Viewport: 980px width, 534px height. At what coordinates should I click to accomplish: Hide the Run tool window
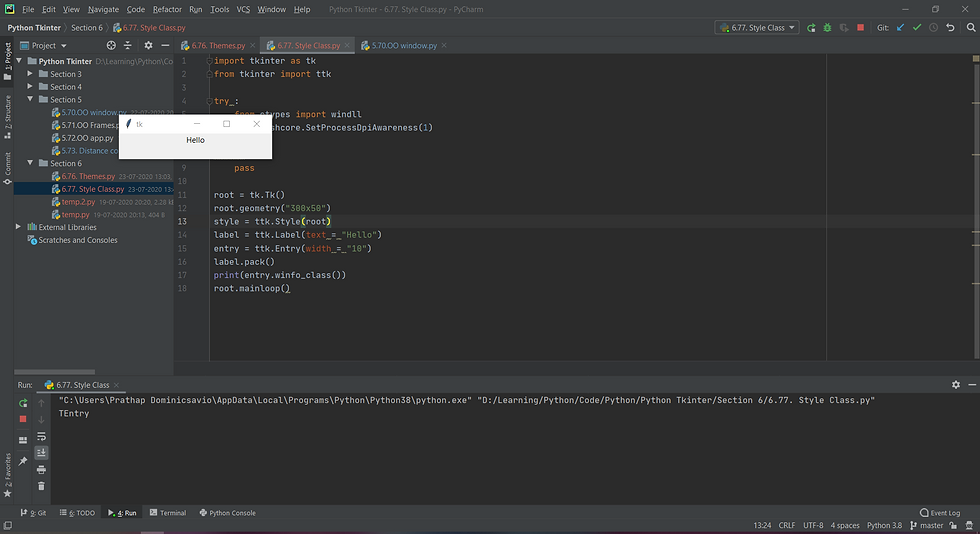(972, 385)
